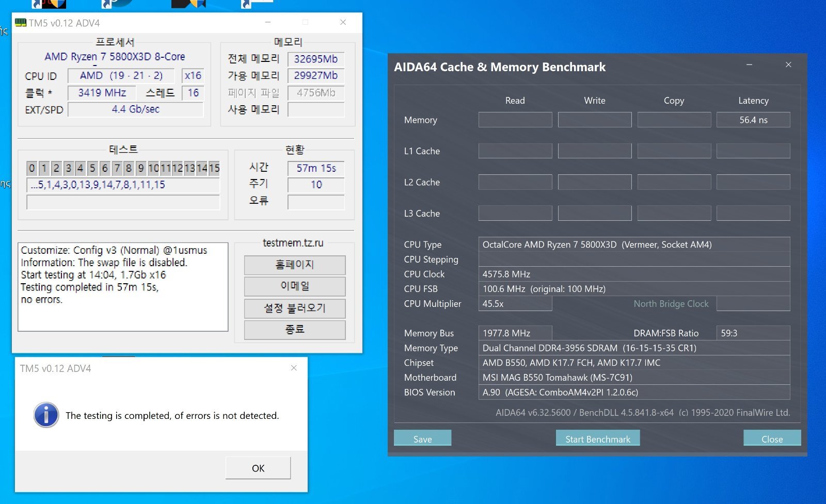
Task: Click the BIOS Version A.90 AGESA text
Action: click(560, 392)
